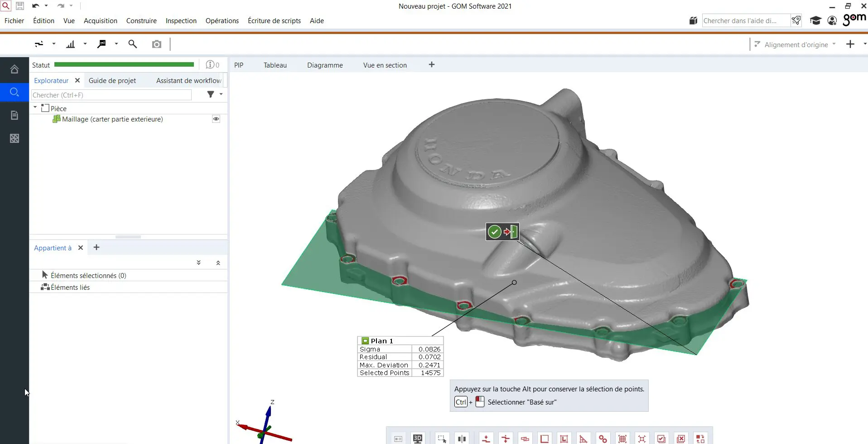The image size is (868, 444).
Task: Click the label flag toolbar icon
Action: [101, 44]
